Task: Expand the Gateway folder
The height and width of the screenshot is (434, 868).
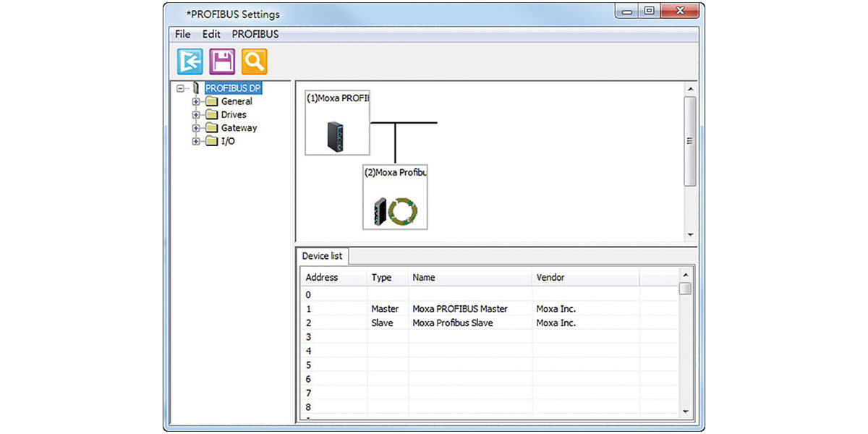Action: point(196,128)
